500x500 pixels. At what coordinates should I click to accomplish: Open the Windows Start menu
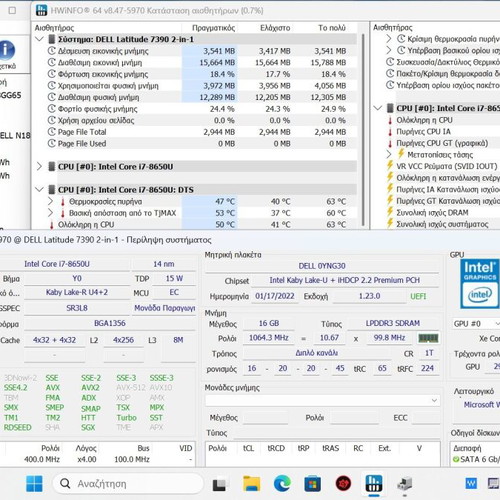[x=34, y=484]
